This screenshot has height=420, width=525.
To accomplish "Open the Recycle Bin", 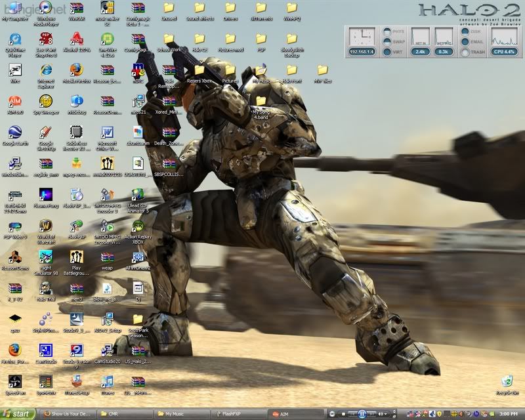I will 507,385.
